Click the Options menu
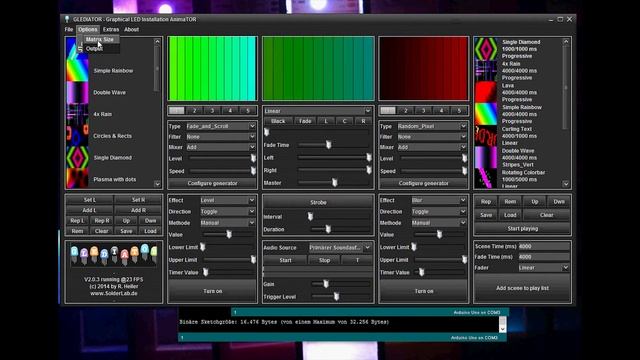 click(88, 29)
